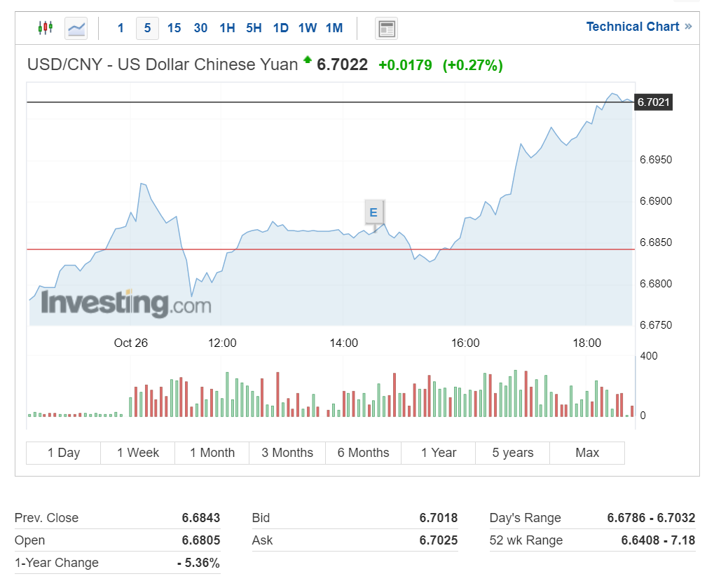This screenshot has height=588, width=707.
Task: Show the 1 Day range
Action: (x=64, y=453)
